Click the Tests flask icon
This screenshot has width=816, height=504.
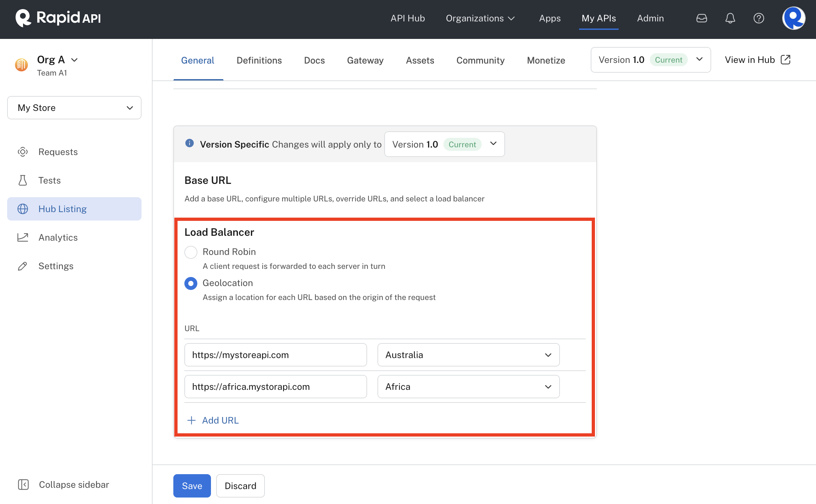pyautogui.click(x=23, y=180)
